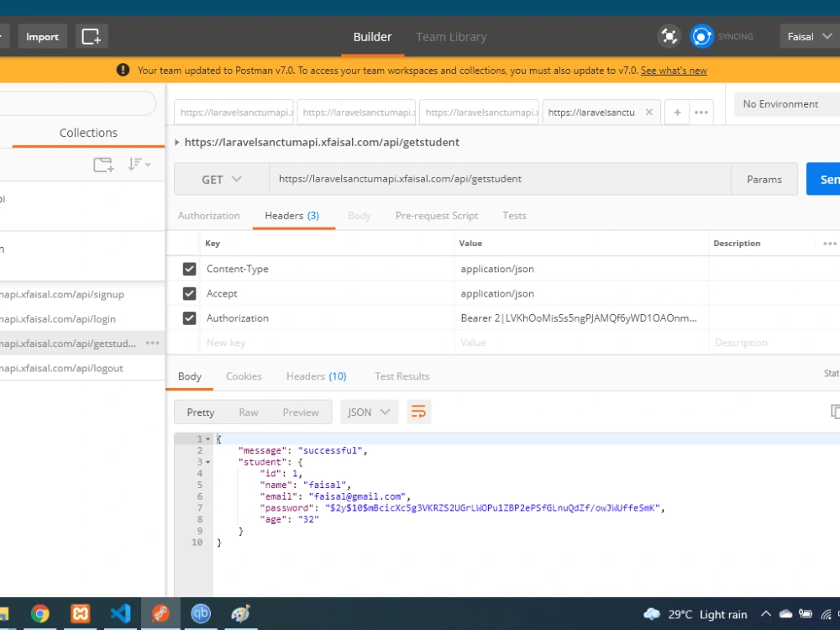
Task: Open response Headers (10) tab
Action: (316, 376)
